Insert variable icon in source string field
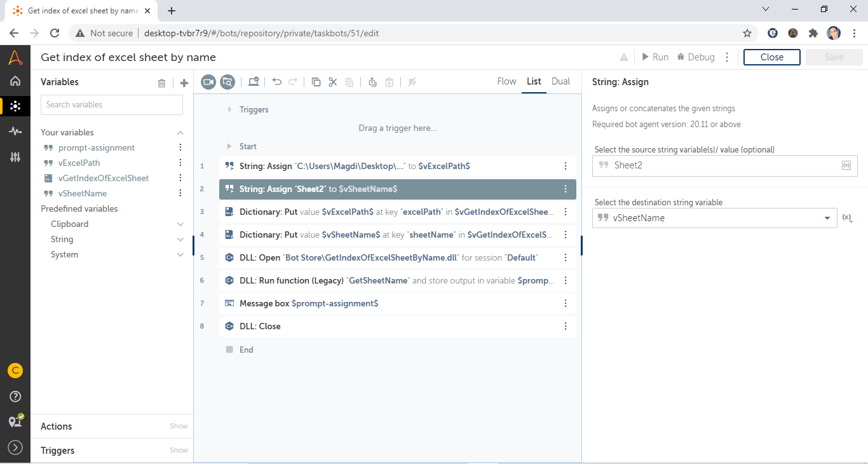Image resolution: width=868 pixels, height=464 pixels. click(846, 165)
